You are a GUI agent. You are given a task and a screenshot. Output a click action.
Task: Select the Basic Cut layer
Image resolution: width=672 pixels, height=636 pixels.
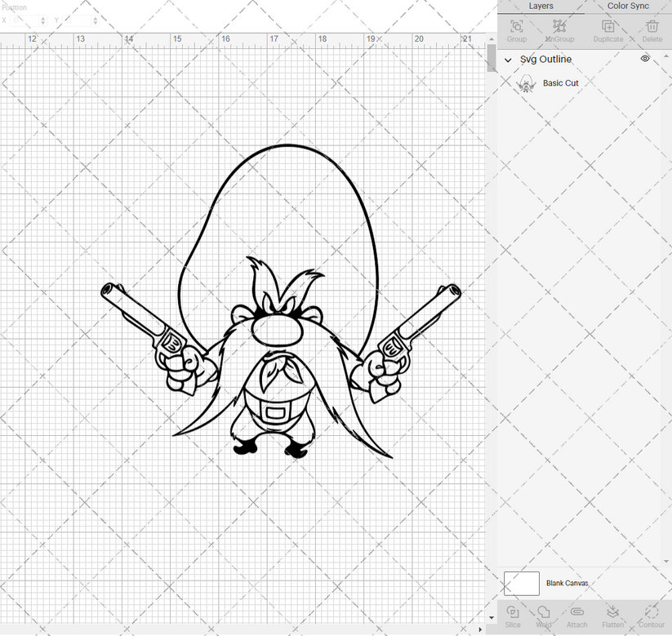point(561,82)
